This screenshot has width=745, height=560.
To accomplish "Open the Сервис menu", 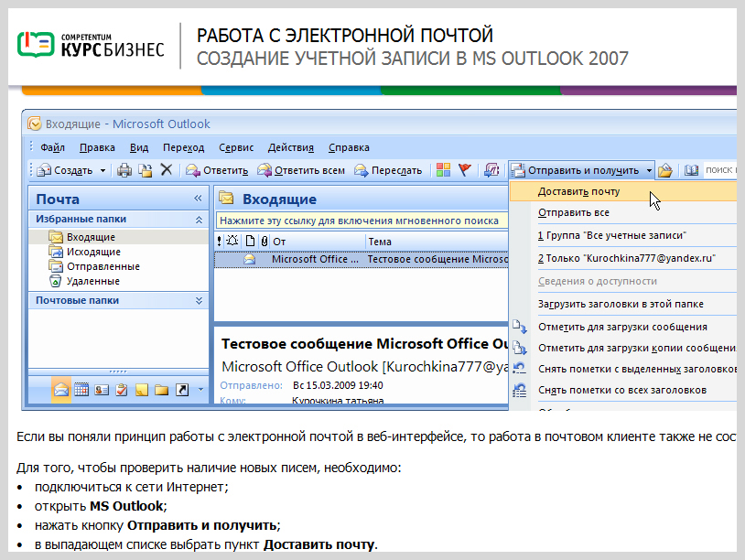I will tap(236, 147).
